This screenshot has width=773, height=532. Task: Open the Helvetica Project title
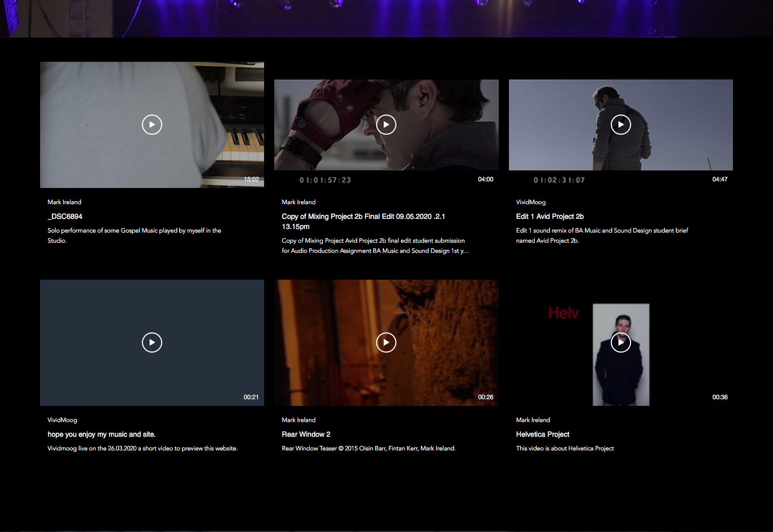[543, 434]
